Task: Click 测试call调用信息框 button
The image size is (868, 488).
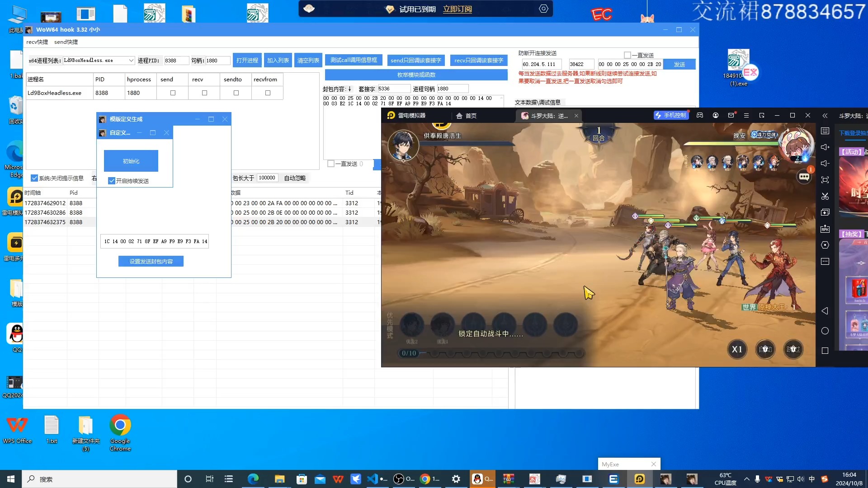Action: point(354,60)
